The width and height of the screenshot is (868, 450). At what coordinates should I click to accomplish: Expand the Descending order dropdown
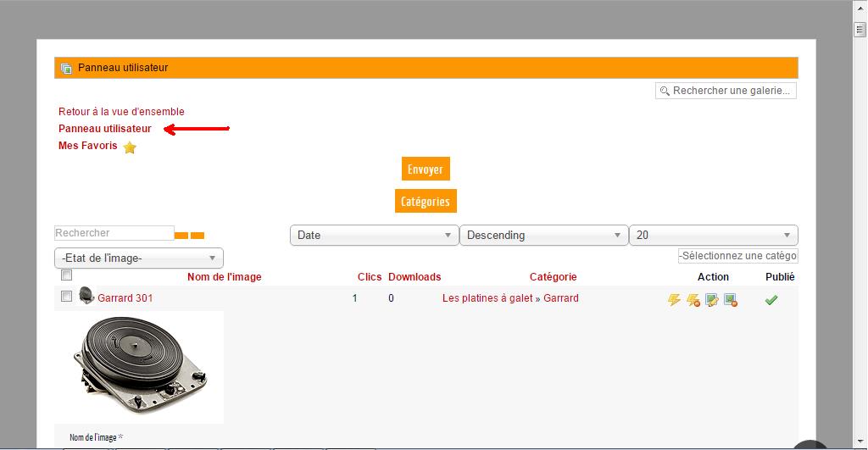[543, 236]
